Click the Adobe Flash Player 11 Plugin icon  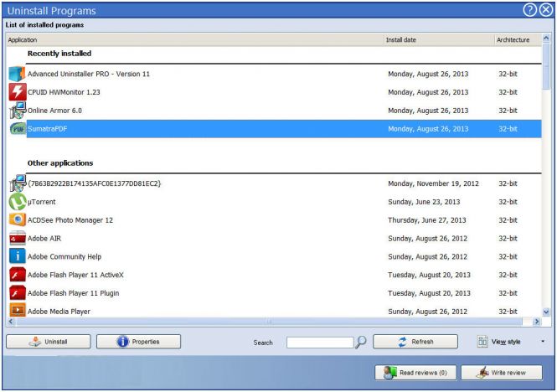click(x=18, y=293)
